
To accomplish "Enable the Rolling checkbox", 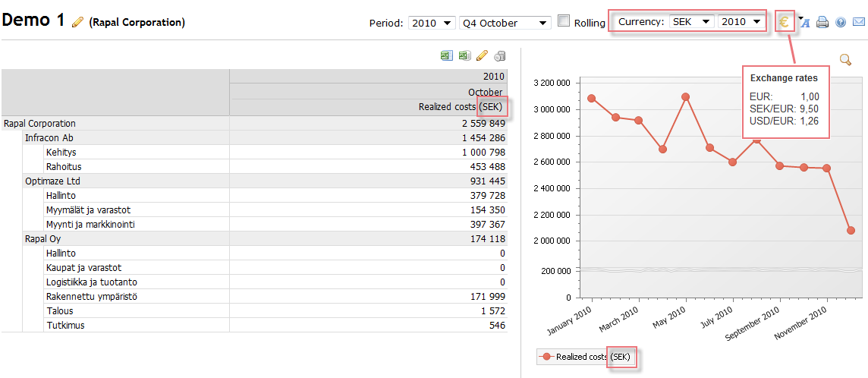I will pyautogui.click(x=564, y=21).
